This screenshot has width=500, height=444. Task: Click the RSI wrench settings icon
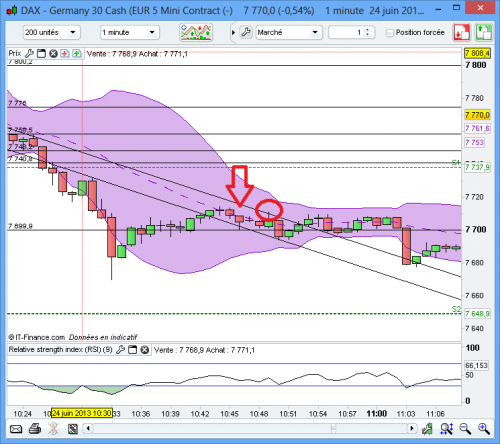click(x=120, y=350)
